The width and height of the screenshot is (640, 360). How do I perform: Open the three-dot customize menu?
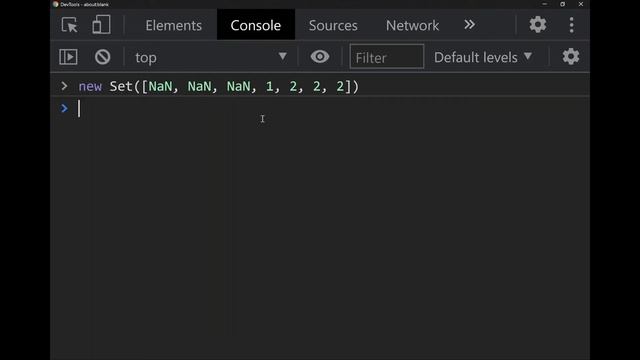(x=571, y=25)
